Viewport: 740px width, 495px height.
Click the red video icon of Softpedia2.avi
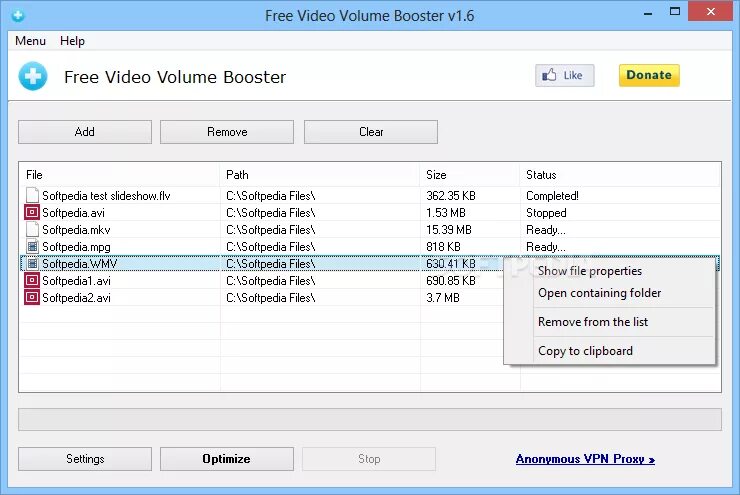coord(32,297)
